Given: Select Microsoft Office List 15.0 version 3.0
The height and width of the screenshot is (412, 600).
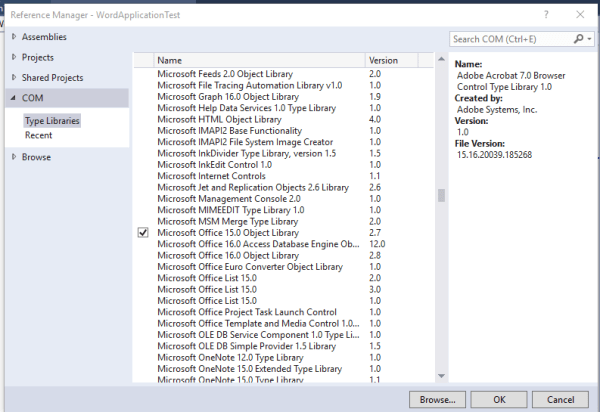Looking at the screenshot, I should click(x=284, y=290).
